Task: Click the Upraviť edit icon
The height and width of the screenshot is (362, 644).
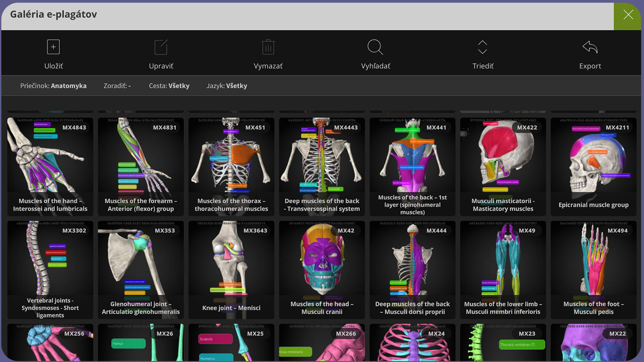Action: pyautogui.click(x=161, y=47)
